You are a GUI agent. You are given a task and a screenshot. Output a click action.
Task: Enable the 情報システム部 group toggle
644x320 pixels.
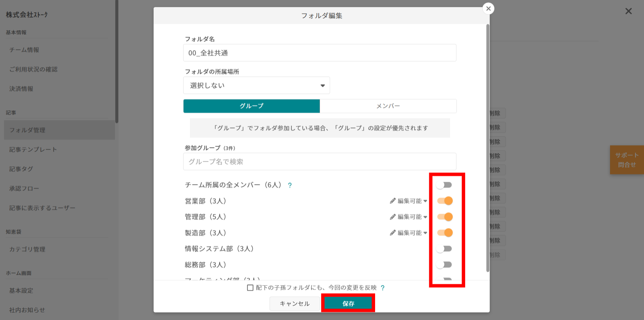click(444, 249)
